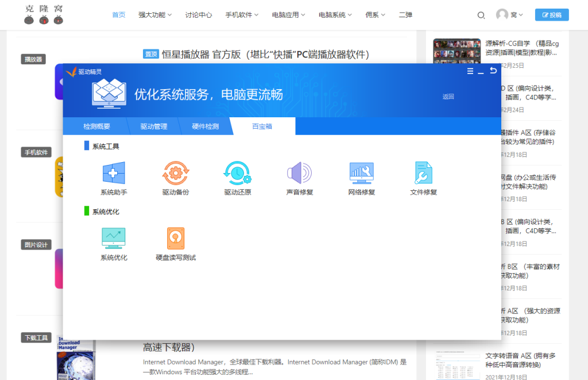Expand the 电脑应用 dropdown menu
This screenshot has height=380, width=588.
coord(288,14)
